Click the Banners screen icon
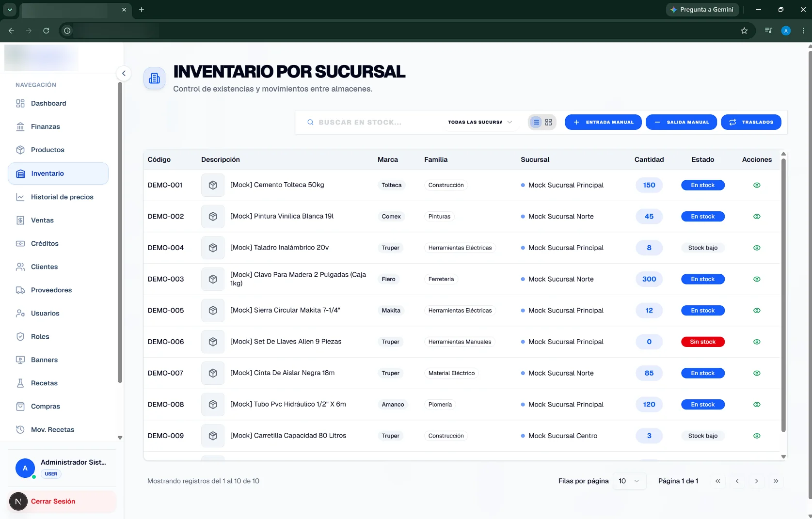The width and height of the screenshot is (812, 519). (20, 360)
